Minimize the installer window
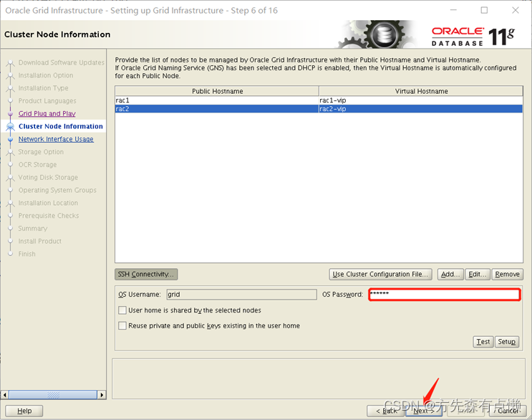 453,11
